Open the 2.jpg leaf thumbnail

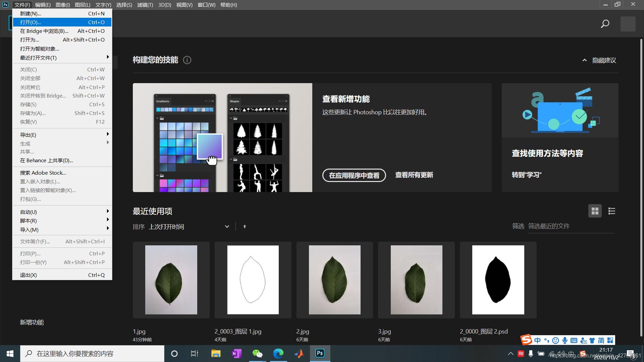click(x=335, y=280)
